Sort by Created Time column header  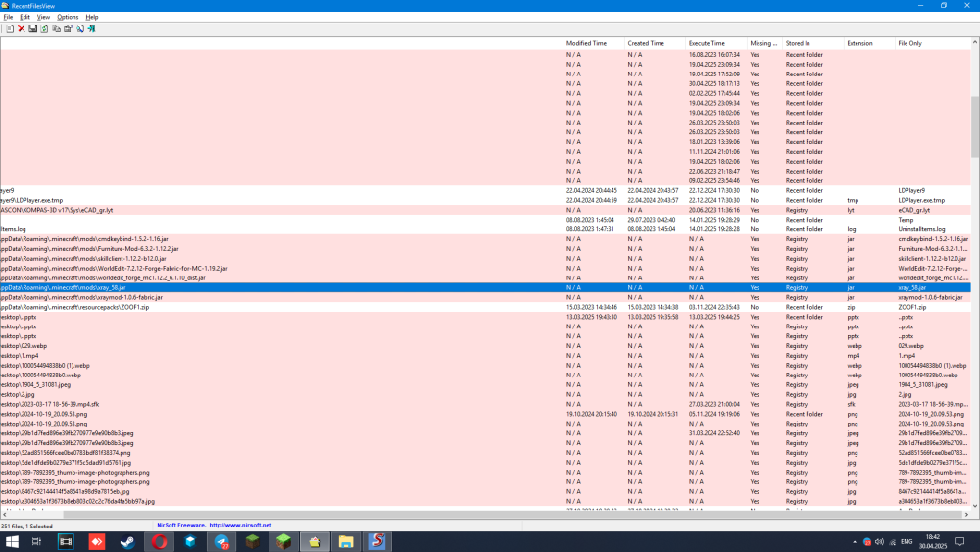pos(655,43)
